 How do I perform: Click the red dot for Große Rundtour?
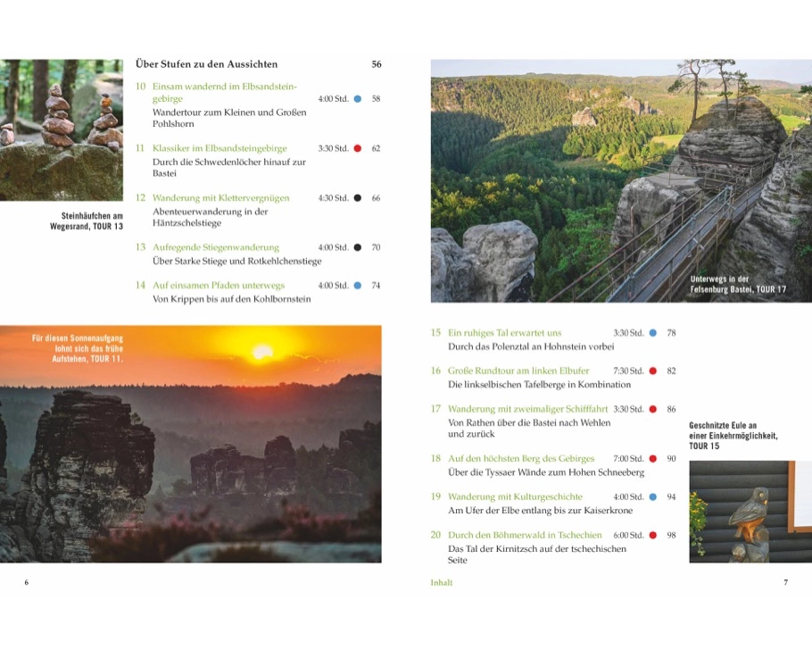click(x=652, y=371)
